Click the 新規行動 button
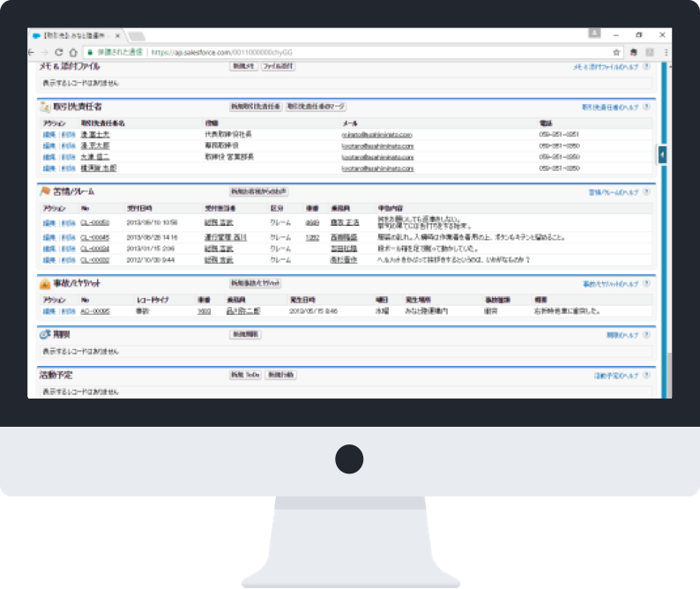Screen dimensions: 700x589 coord(281,375)
